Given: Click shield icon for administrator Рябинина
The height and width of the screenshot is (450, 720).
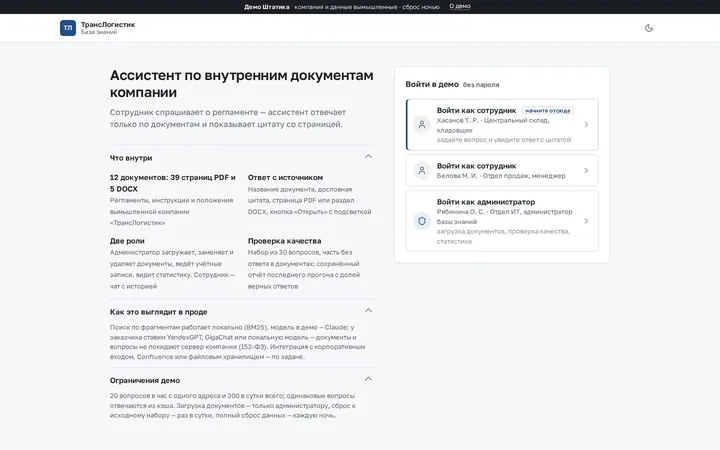Looking at the screenshot, I should pos(422,221).
